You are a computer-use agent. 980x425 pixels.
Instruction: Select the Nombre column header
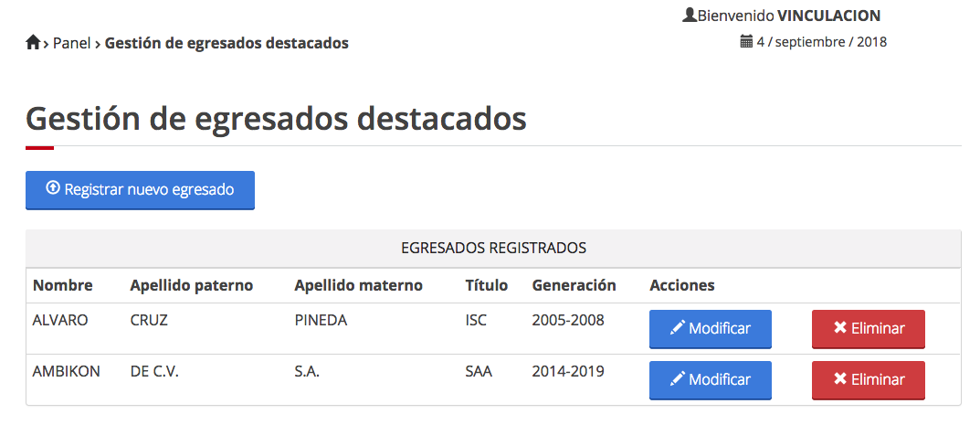(62, 285)
